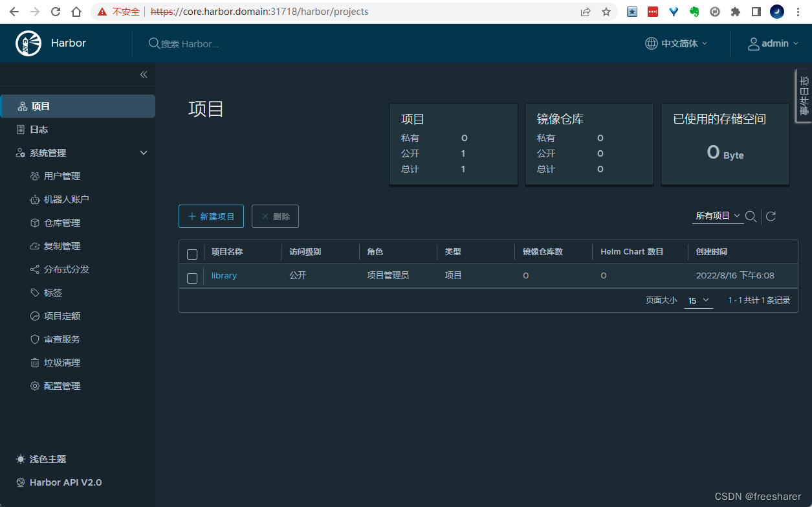Click the 1 - 1 共计 1 条记录 text
The width and height of the screenshot is (812, 507).
pos(759,300)
